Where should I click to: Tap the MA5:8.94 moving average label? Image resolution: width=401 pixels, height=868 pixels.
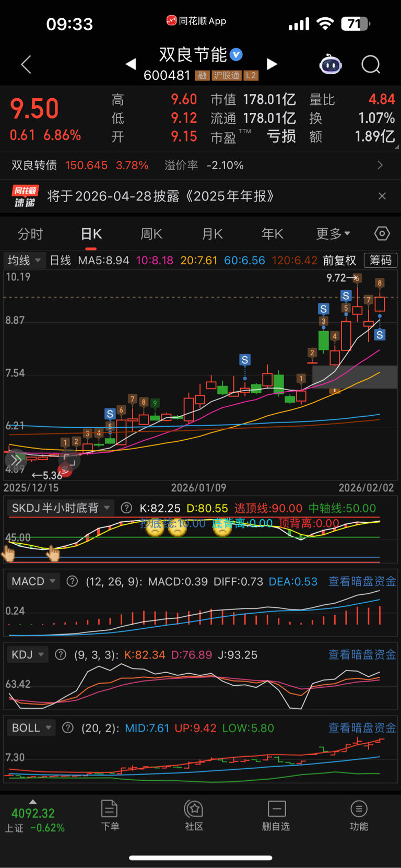coord(103,260)
